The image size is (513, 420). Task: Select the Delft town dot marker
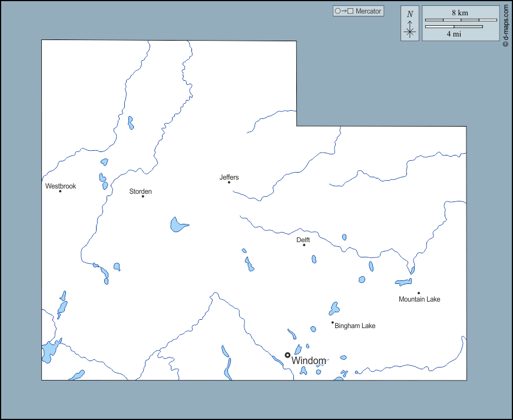[304, 245]
